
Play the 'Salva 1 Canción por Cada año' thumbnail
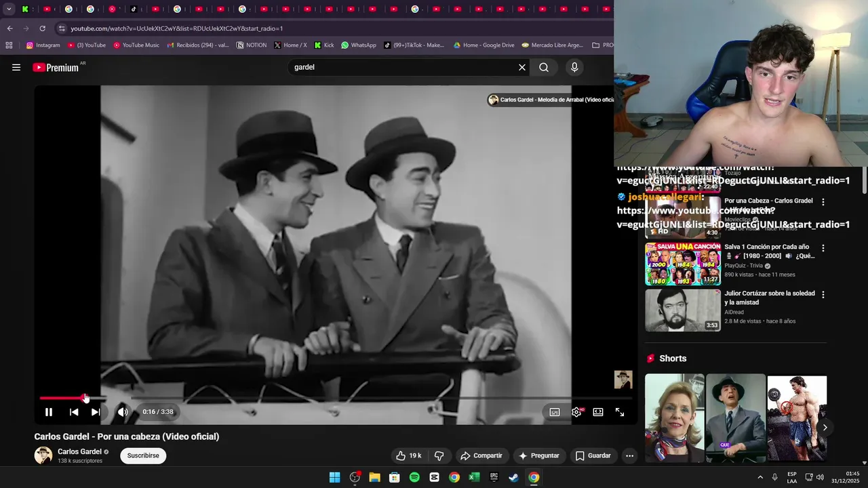[x=683, y=264]
